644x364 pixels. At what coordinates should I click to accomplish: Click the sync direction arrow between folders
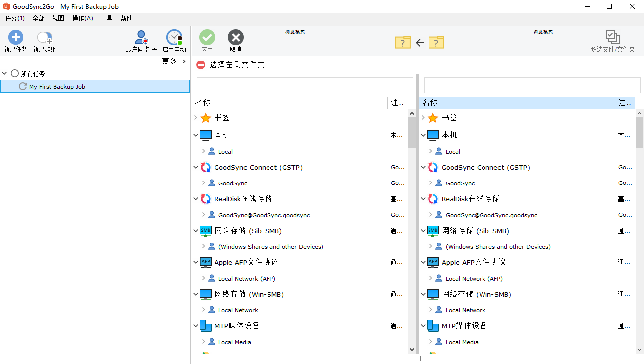[x=420, y=43]
